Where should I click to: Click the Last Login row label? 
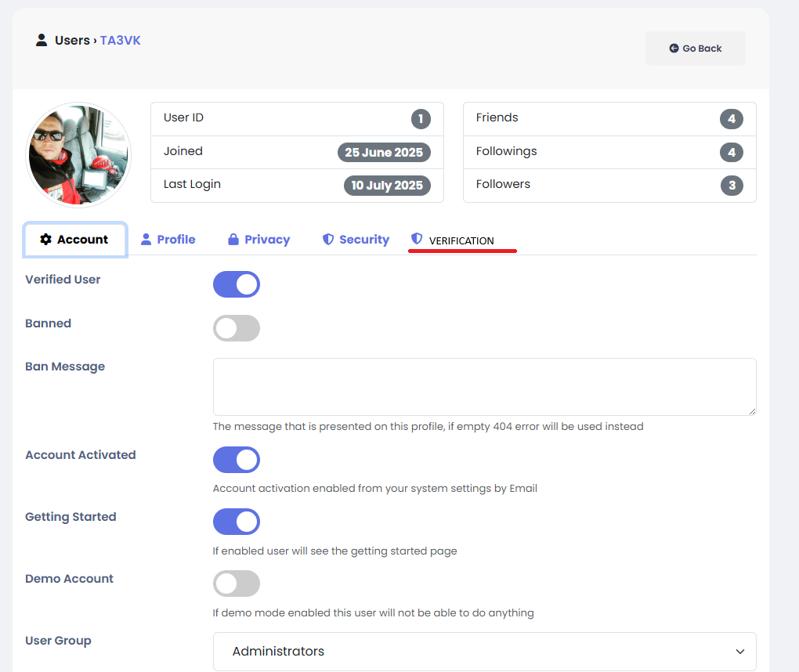pos(192,184)
